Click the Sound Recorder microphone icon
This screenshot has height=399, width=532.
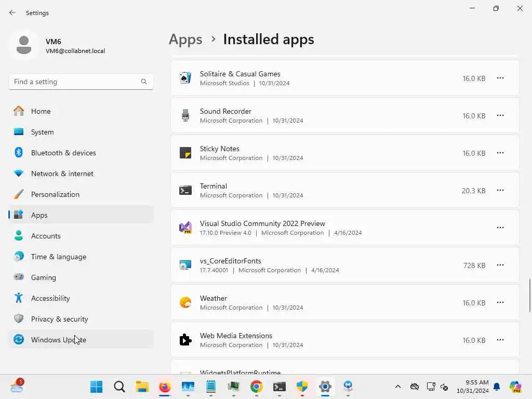[185, 115]
